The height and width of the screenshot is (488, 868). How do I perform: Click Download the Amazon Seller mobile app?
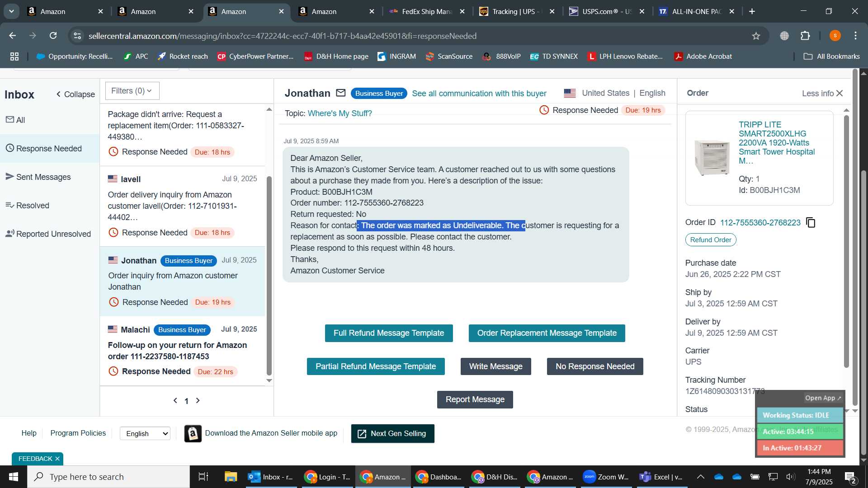tap(271, 433)
